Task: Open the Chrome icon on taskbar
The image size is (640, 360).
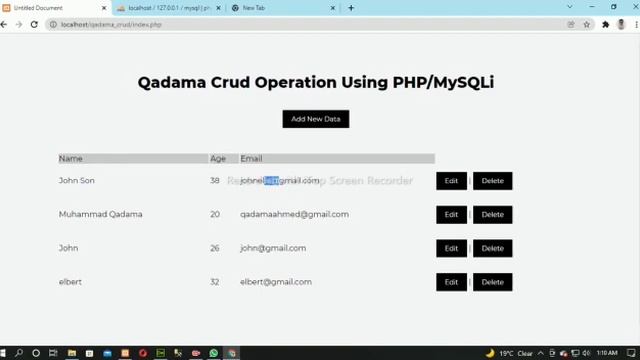Action: [231, 353]
